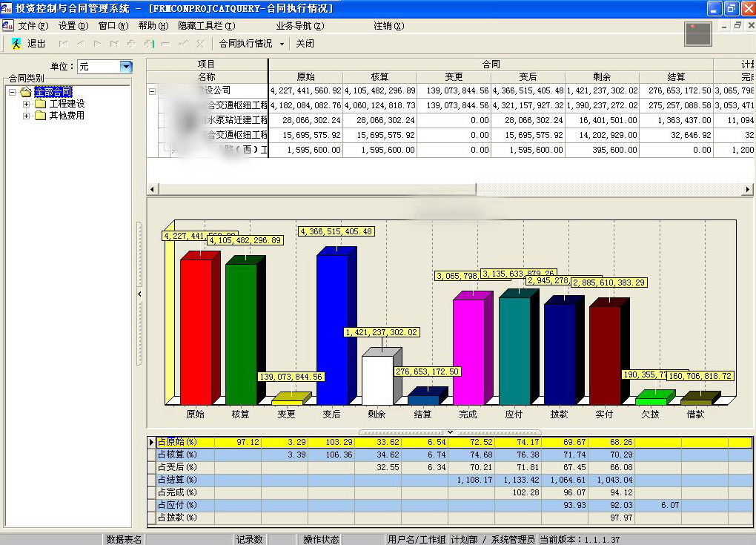Open the 窗口 menu
The height and width of the screenshot is (545, 756).
click(113, 25)
